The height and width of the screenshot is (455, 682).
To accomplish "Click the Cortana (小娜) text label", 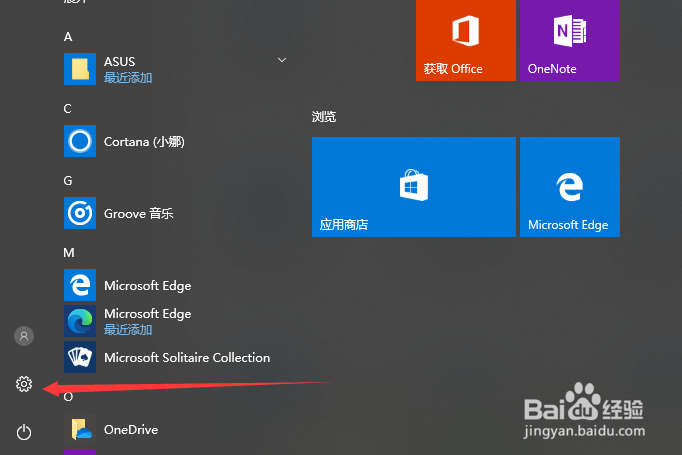I will 144,142.
